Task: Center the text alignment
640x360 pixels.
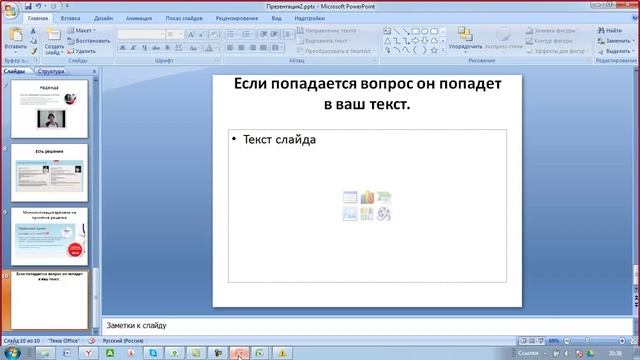Action: click(241, 48)
